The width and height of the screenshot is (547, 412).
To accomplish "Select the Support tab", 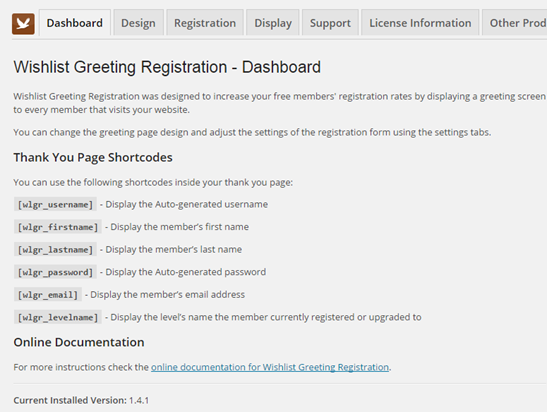I will pos(330,23).
